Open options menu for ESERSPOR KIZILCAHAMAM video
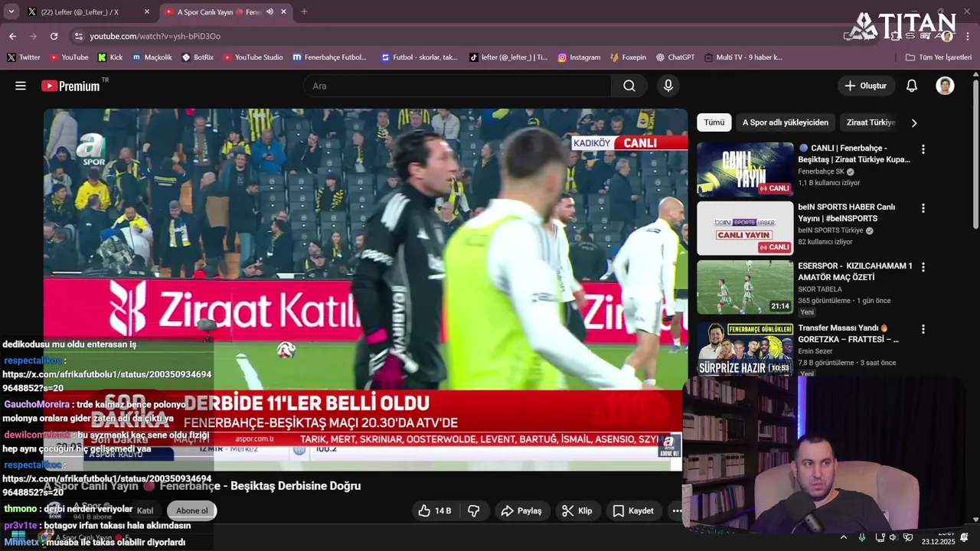The width and height of the screenshot is (980, 551). coord(923,267)
